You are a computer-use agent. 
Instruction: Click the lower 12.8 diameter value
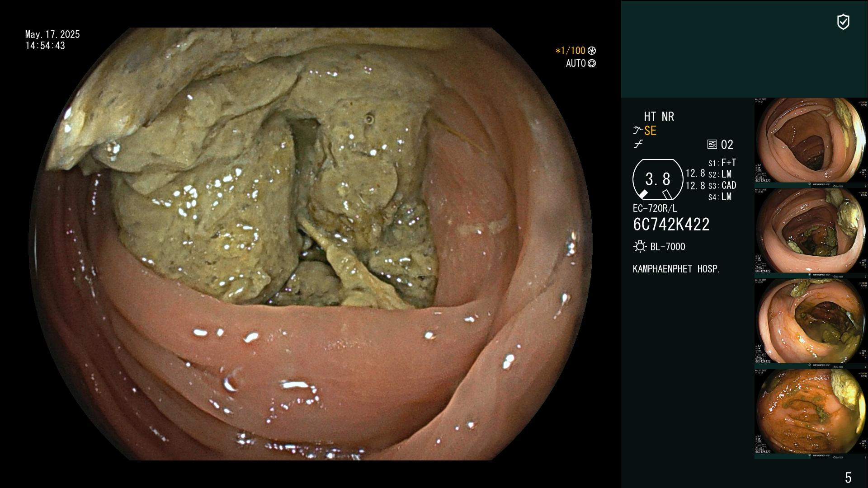click(x=695, y=186)
